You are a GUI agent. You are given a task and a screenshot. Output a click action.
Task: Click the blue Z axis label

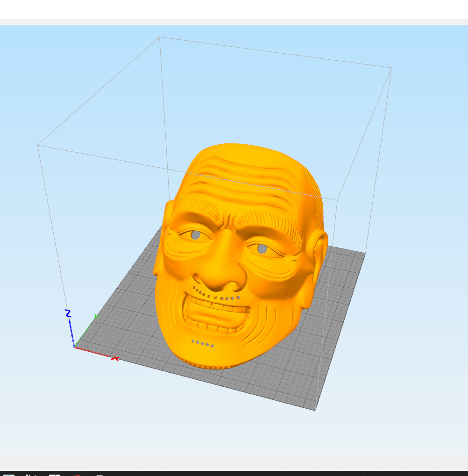(x=68, y=313)
